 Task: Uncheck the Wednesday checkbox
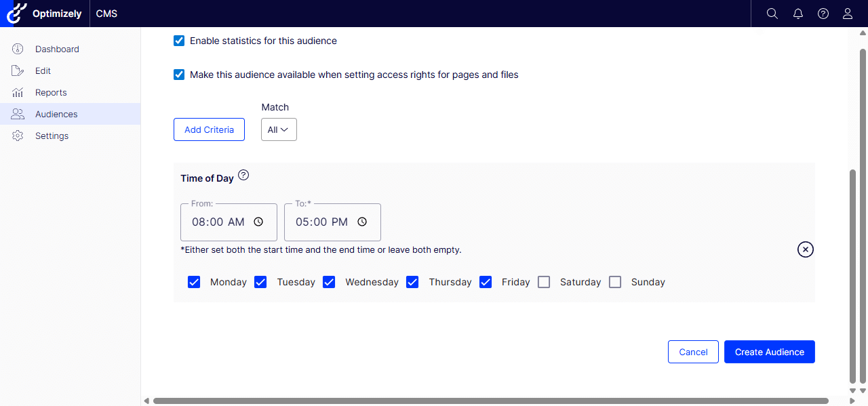pyautogui.click(x=329, y=281)
